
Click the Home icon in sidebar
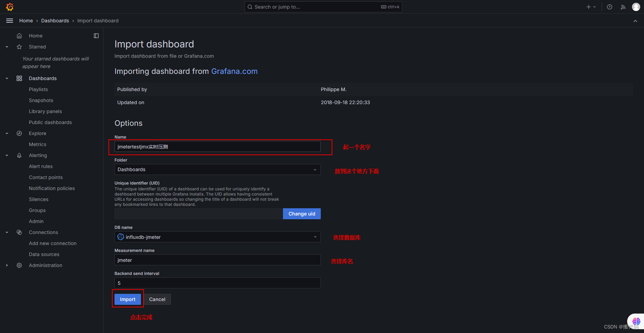click(19, 36)
